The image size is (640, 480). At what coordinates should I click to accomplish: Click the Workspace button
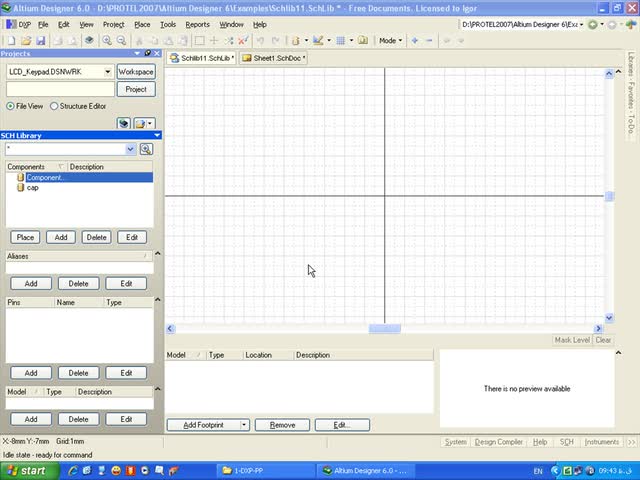[x=136, y=72]
